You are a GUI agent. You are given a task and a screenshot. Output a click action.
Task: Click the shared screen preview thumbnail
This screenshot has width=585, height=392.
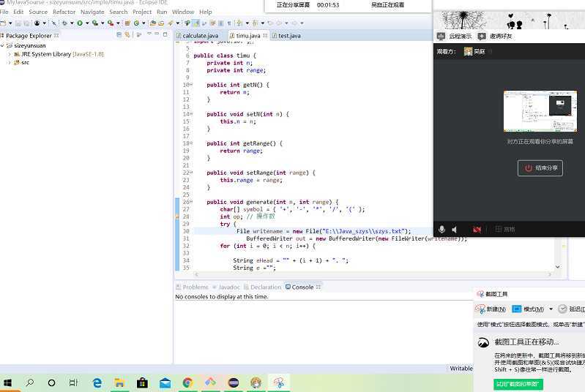click(x=540, y=111)
